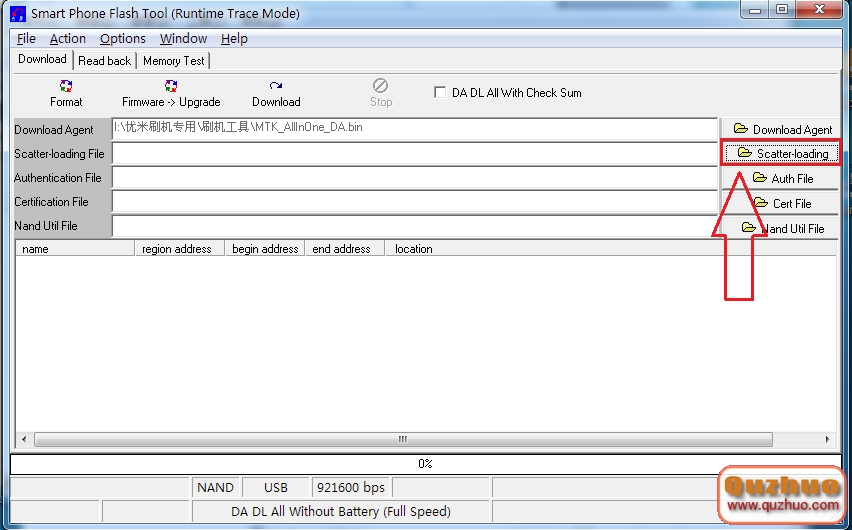The width and height of the screenshot is (852, 530).
Task: Click the Authentication File input field
Action: click(415, 177)
